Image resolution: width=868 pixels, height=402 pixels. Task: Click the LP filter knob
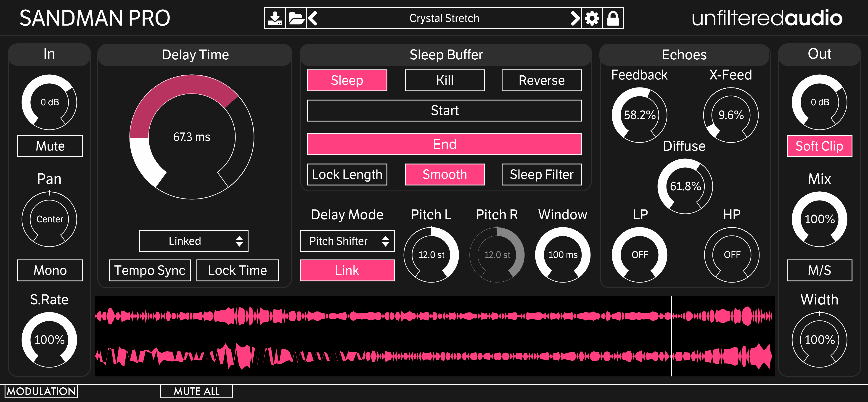coord(640,255)
